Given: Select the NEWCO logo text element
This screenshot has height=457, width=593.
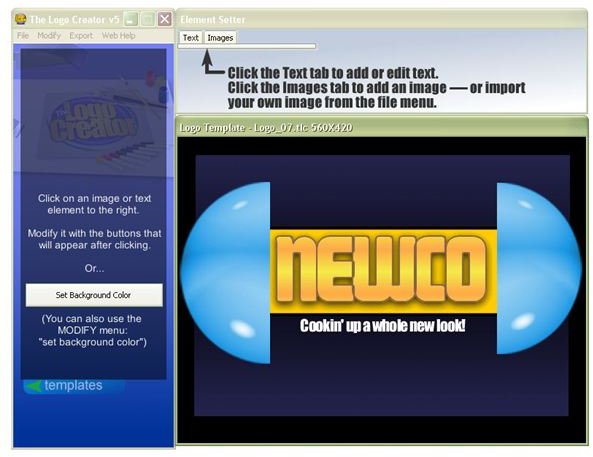Looking at the screenshot, I should pyautogui.click(x=381, y=269).
